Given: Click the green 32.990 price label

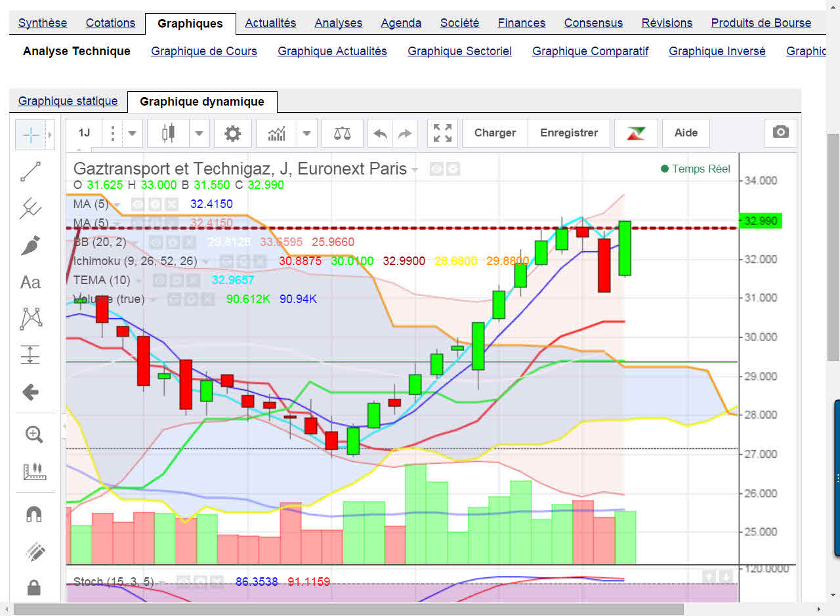Looking at the screenshot, I should pyautogui.click(x=761, y=221).
